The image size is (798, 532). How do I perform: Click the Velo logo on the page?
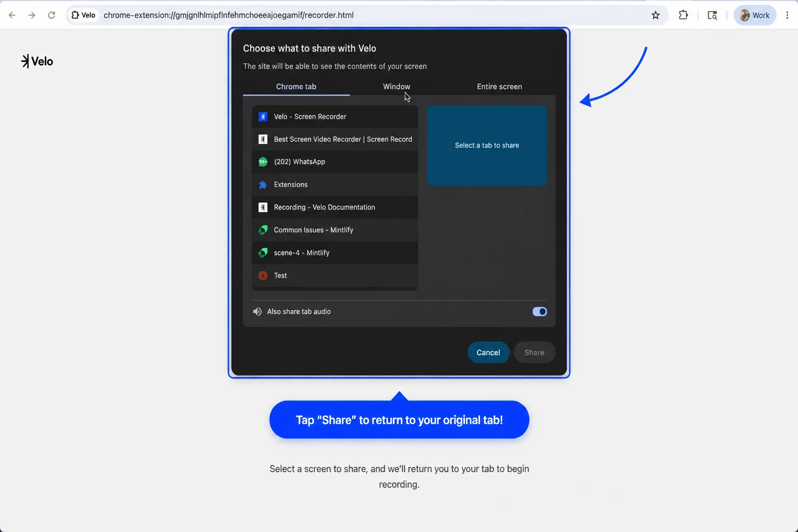point(37,61)
